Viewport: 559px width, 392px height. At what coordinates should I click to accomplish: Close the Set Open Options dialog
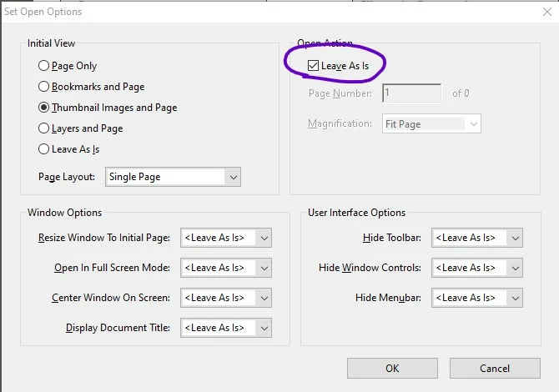point(547,12)
